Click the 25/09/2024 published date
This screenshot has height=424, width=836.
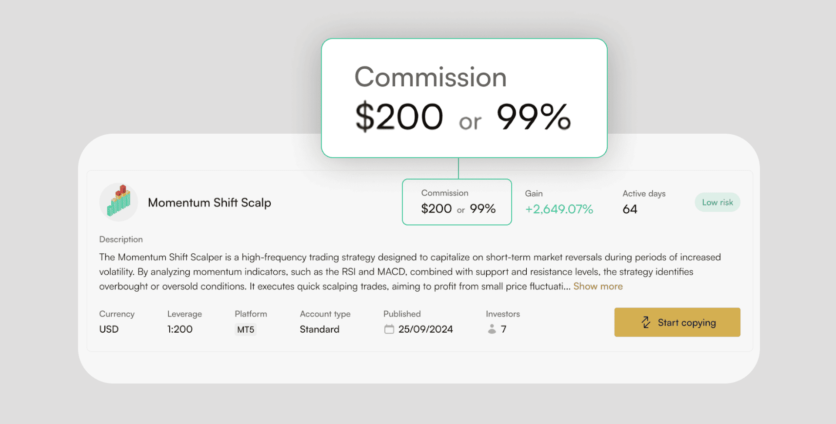coord(426,329)
